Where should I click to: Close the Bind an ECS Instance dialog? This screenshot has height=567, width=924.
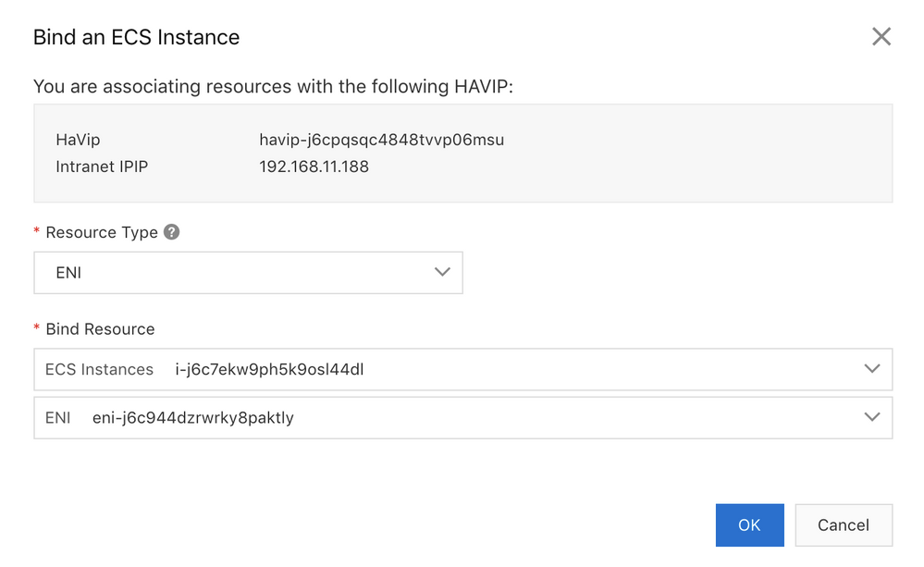point(881,37)
